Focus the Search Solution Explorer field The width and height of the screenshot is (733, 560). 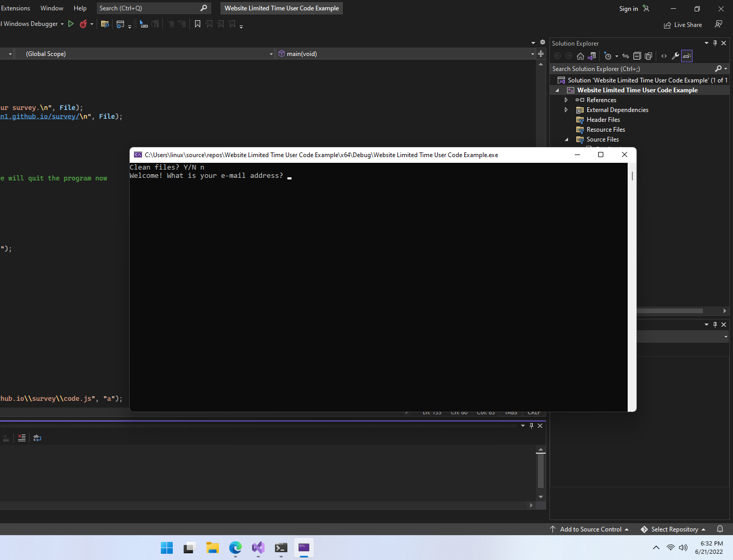(x=632, y=69)
